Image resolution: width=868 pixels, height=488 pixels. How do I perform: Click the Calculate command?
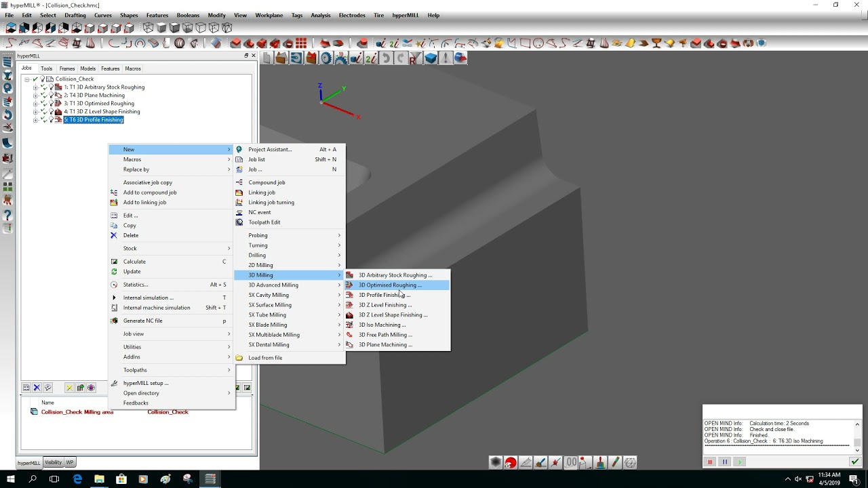tap(172, 262)
